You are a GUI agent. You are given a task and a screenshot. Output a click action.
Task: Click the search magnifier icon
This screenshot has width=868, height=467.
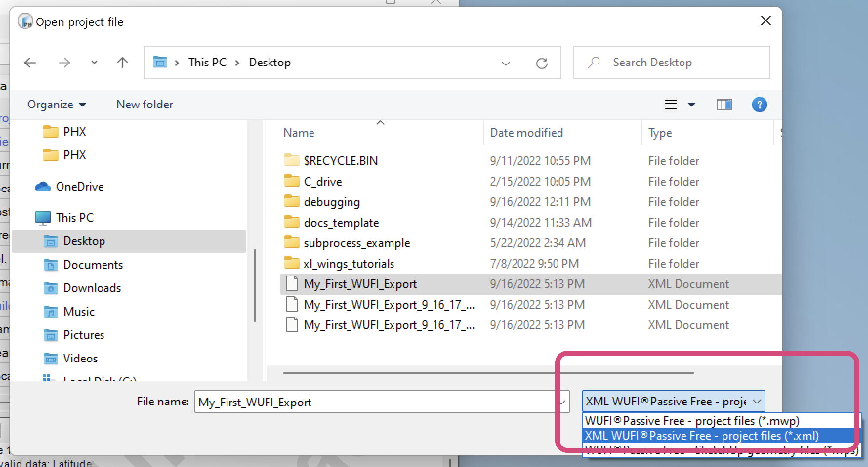pyautogui.click(x=593, y=63)
